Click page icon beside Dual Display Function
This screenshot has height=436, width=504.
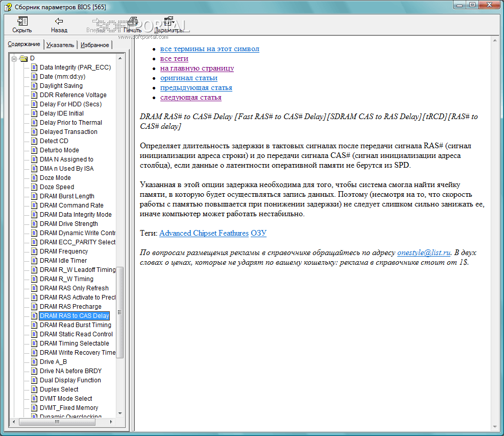point(34,380)
